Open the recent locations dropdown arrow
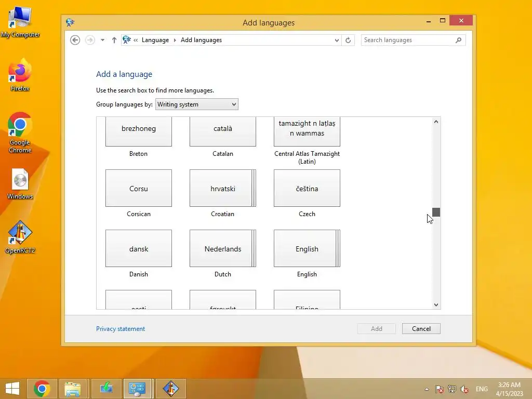Image resolution: width=532 pixels, height=399 pixels. tap(102, 40)
